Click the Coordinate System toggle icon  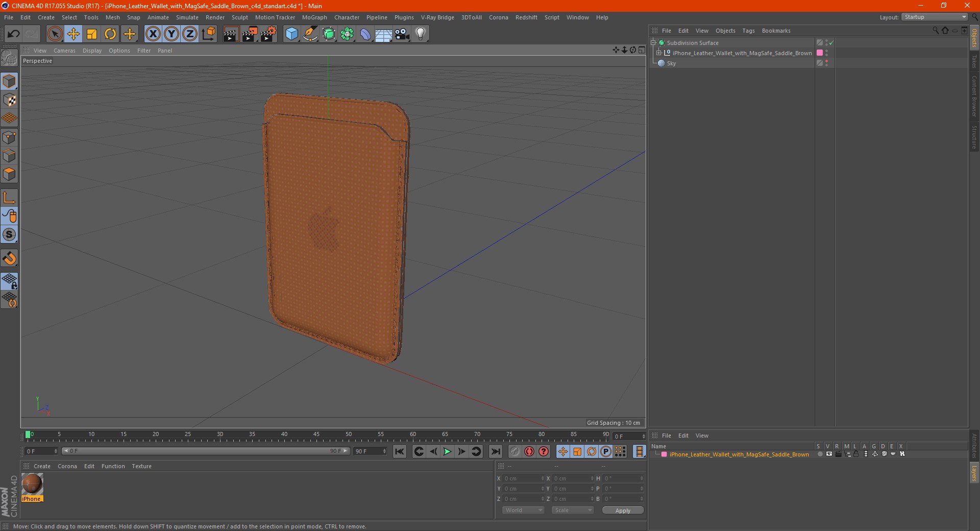point(208,34)
